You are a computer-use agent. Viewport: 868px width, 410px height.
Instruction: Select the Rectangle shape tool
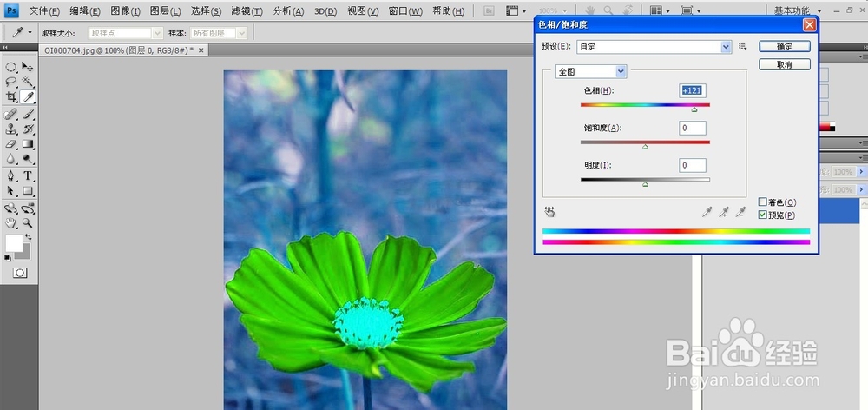pyautogui.click(x=27, y=191)
